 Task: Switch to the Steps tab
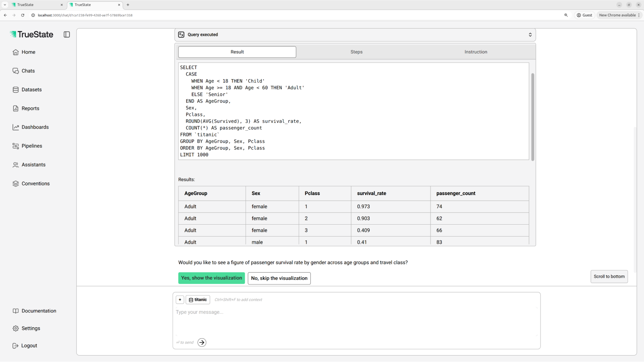click(x=356, y=52)
